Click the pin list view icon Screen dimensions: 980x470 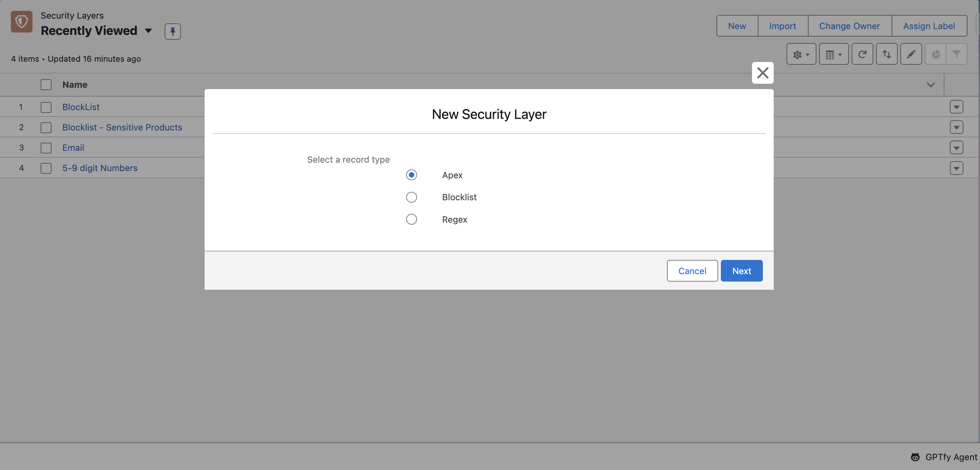coord(172,31)
